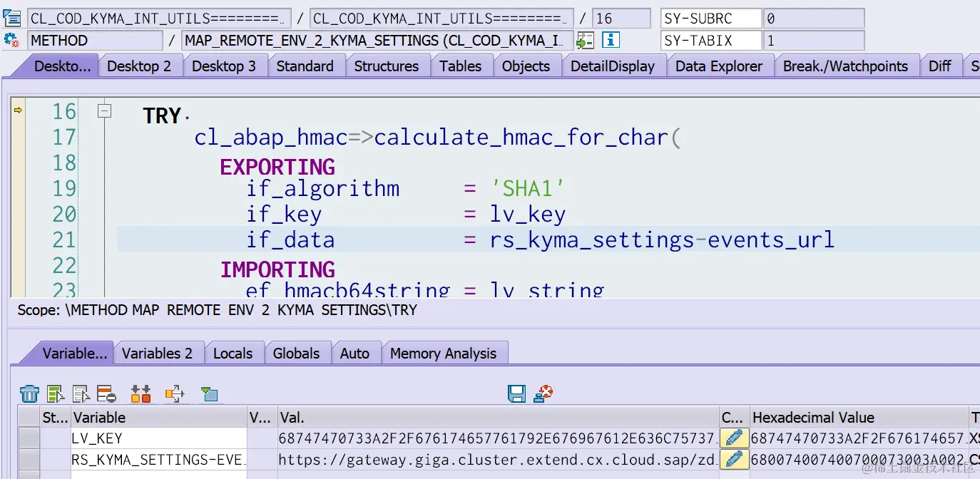Click the yellow current-line arrow marker at line 16
Image resolution: width=980 pixels, height=479 pixels.
click(18, 110)
